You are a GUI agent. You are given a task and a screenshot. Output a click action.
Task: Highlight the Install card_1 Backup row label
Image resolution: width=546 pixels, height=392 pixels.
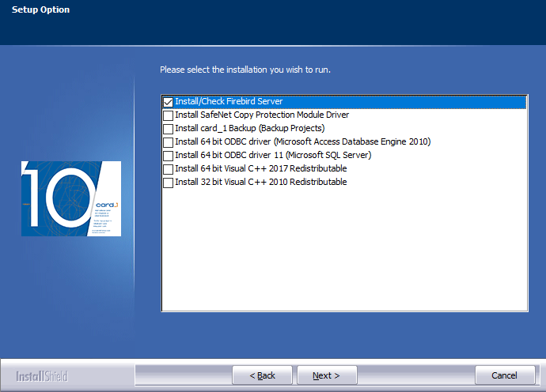click(249, 129)
